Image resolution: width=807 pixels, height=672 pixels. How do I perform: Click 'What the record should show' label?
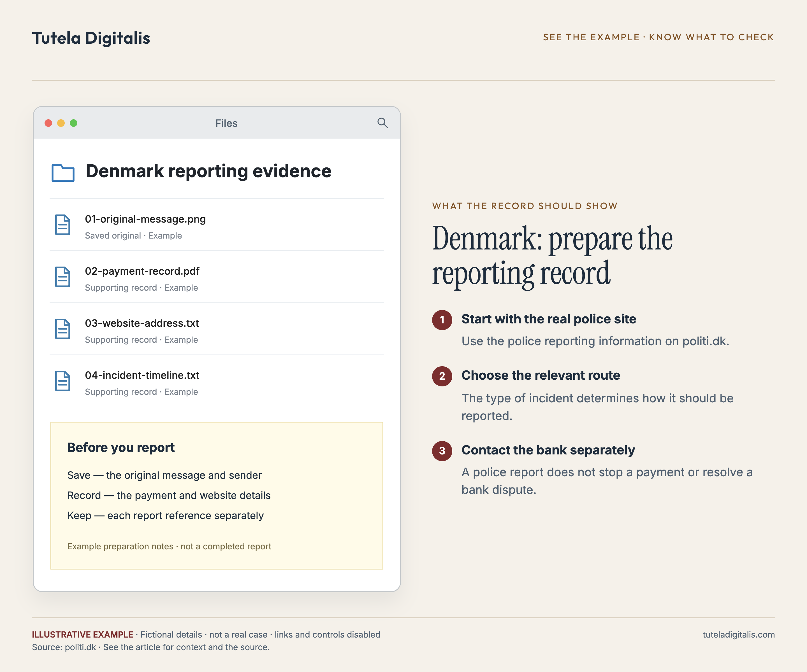[x=525, y=206]
